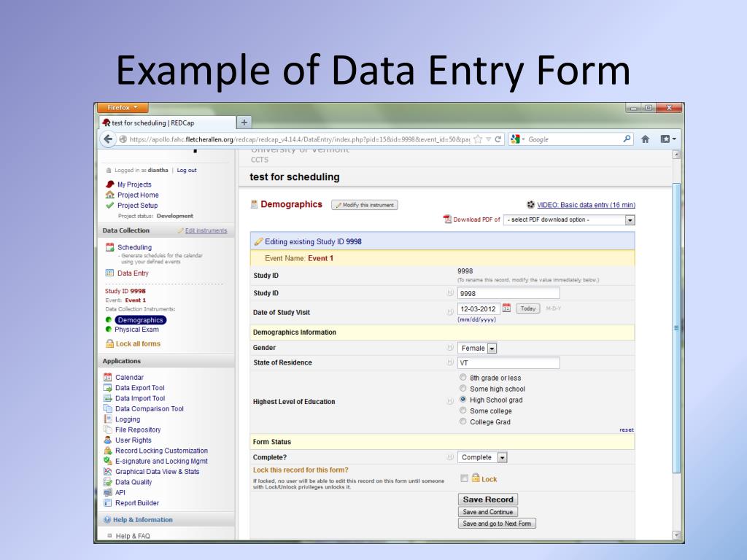Open a new tab with plus button
This screenshot has width=747, height=560.
[x=244, y=122]
